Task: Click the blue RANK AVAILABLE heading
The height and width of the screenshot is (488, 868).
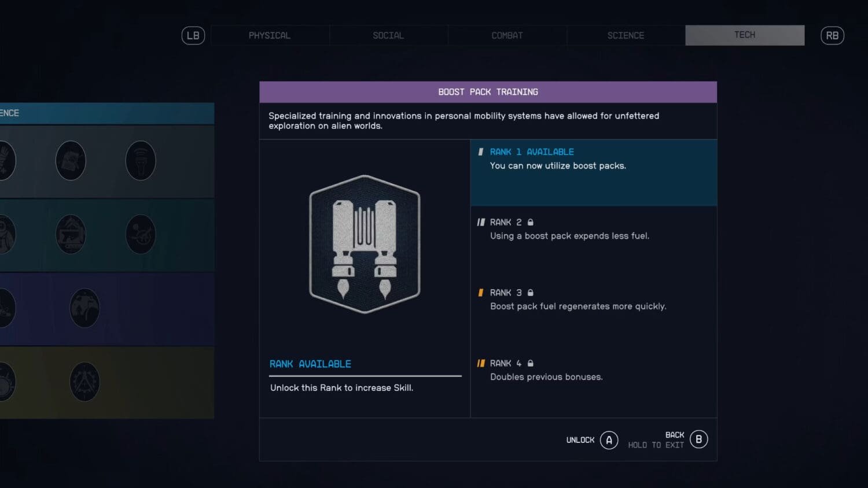Action: 310,364
